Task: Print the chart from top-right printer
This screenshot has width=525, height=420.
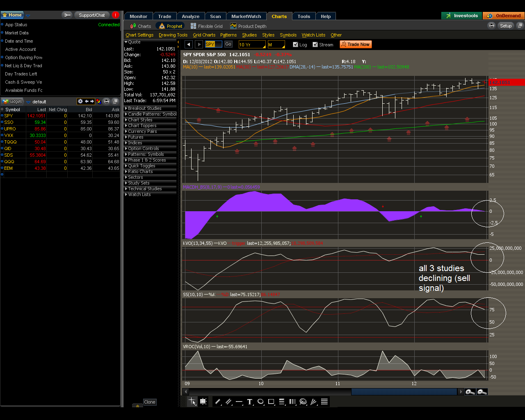Action: pyautogui.click(x=492, y=25)
